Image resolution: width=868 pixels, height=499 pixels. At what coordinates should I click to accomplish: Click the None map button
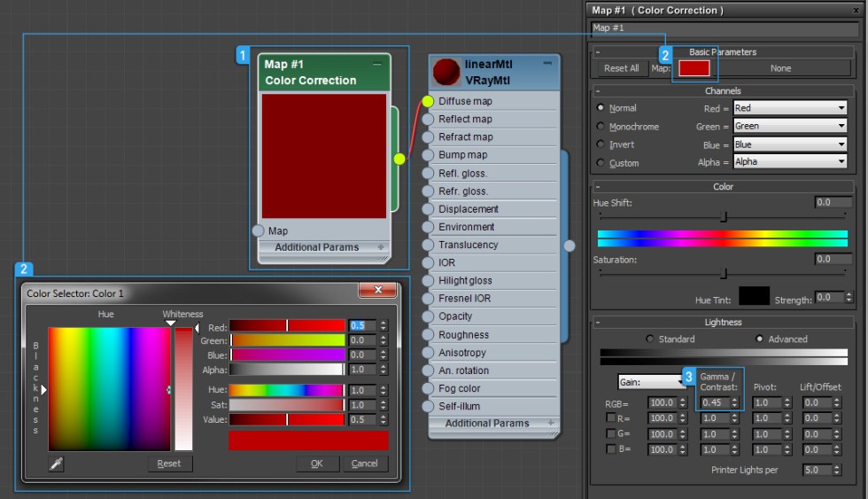(x=780, y=68)
